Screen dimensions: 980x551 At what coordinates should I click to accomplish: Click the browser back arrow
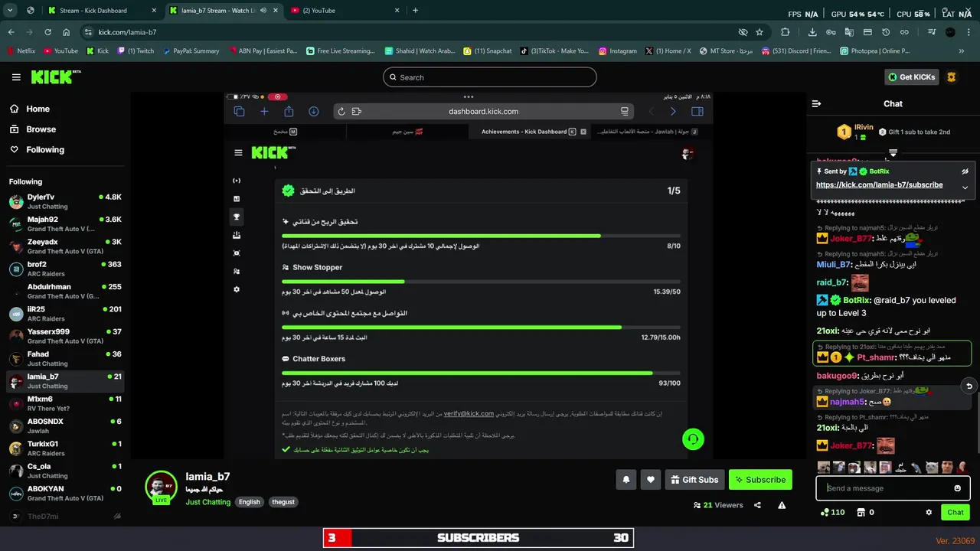coord(11,32)
